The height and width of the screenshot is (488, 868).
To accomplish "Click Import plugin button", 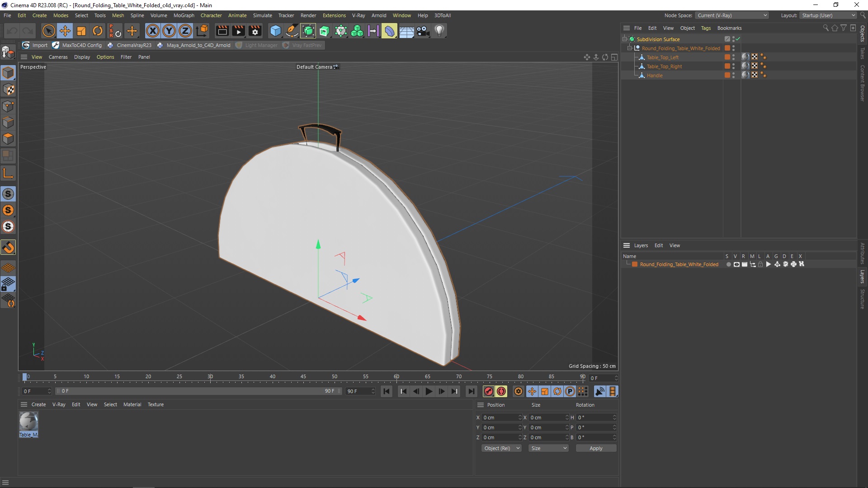I will coord(35,45).
